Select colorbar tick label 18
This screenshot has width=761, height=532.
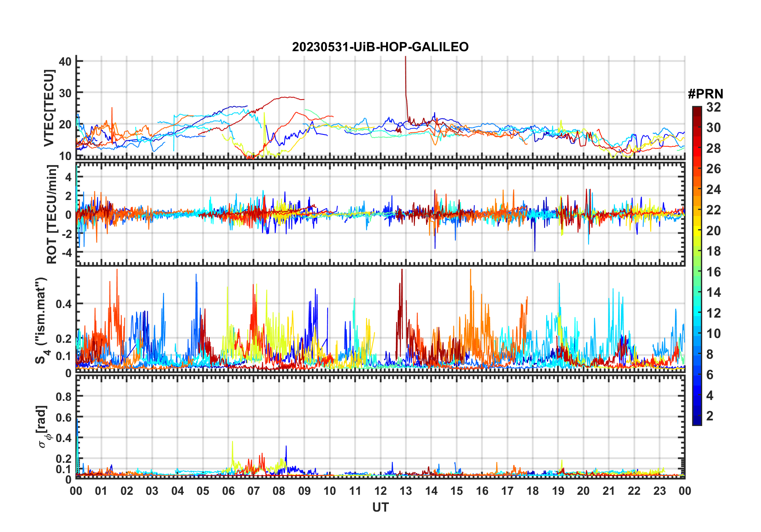tap(713, 251)
